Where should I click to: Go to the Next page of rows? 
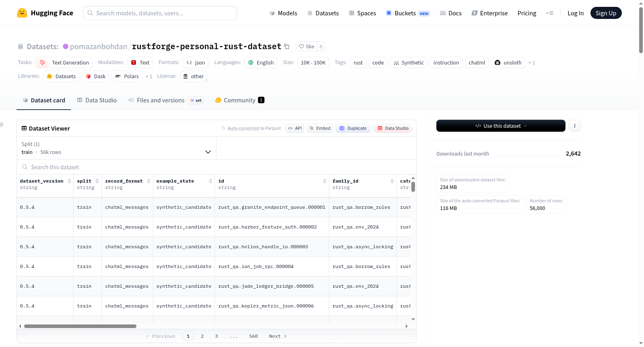tap(278, 336)
